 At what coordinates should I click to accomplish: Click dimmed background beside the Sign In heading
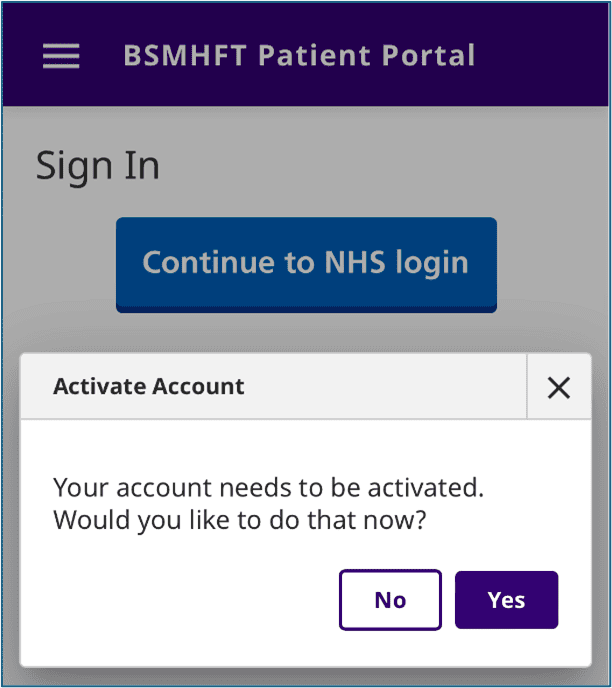point(380,166)
